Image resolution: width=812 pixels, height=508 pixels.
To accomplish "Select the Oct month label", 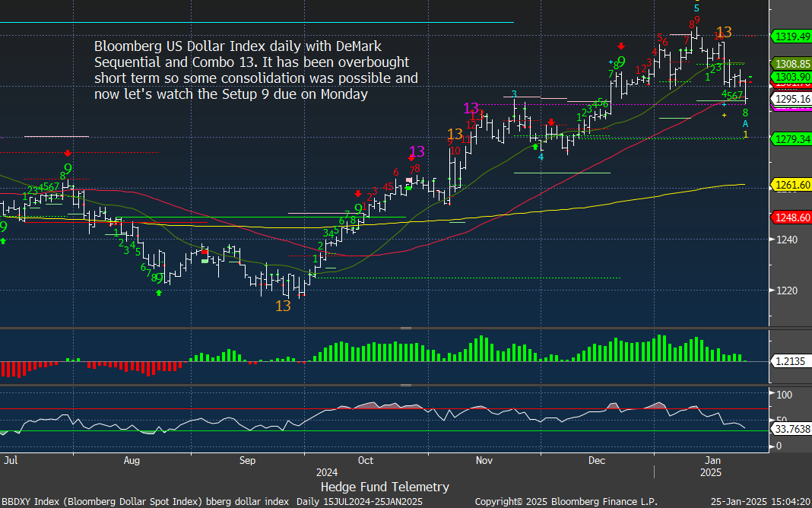I will click(x=366, y=460).
